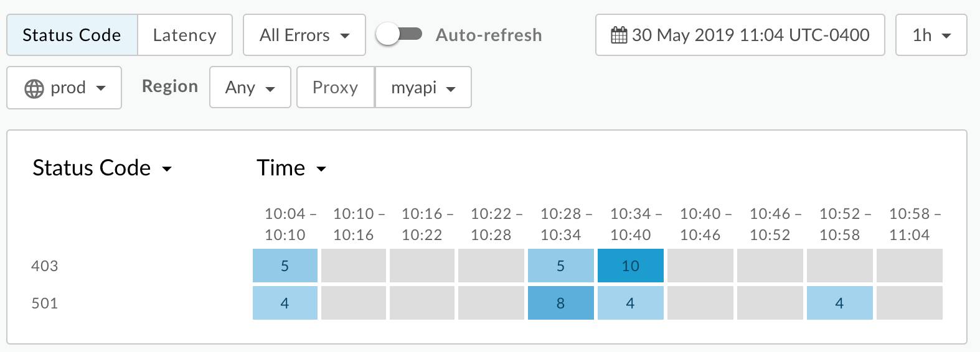Open the All Errors dropdown
Viewport: 980px width, 352px height.
[304, 35]
